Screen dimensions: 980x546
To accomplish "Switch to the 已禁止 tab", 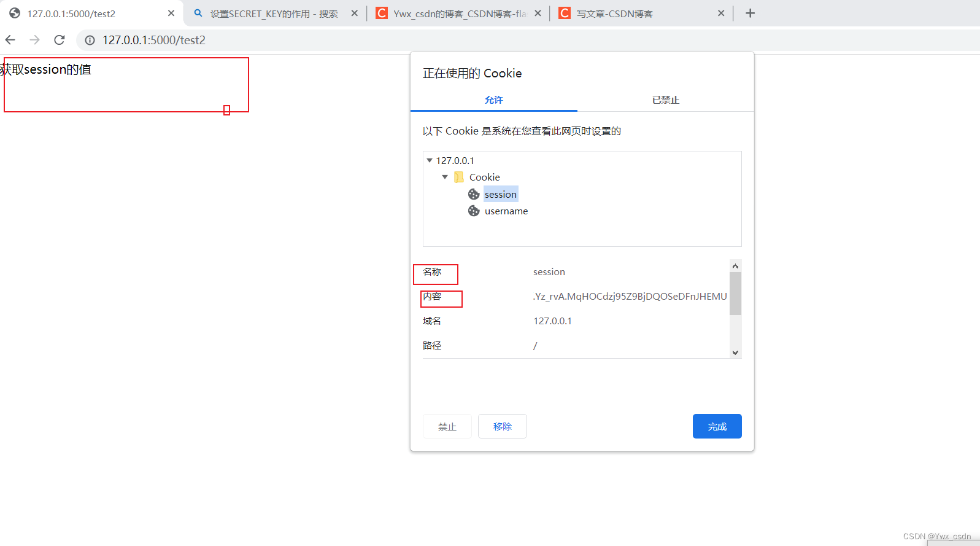I will (x=665, y=99).
